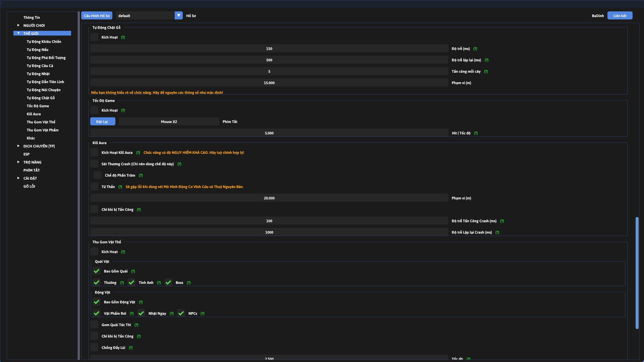Click help icon beside Độ trễ Tấn Công Crash

pos(502,221)
